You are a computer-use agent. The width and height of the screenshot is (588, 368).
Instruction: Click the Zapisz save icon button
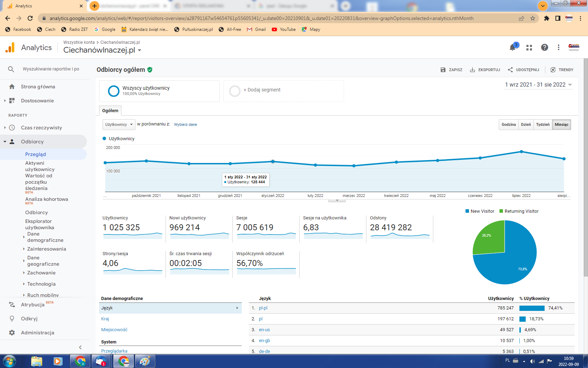[x=451, y=70]
